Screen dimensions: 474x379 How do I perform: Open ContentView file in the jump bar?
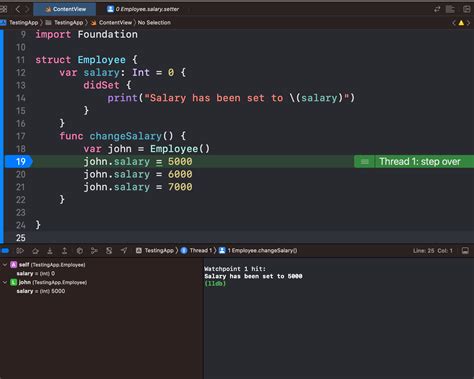point(111,23)
